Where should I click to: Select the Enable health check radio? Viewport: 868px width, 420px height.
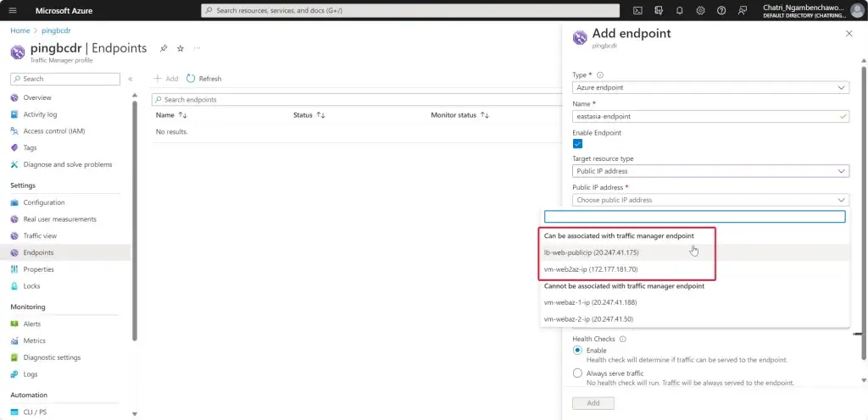pyautogui.click(x=577, y=351)
